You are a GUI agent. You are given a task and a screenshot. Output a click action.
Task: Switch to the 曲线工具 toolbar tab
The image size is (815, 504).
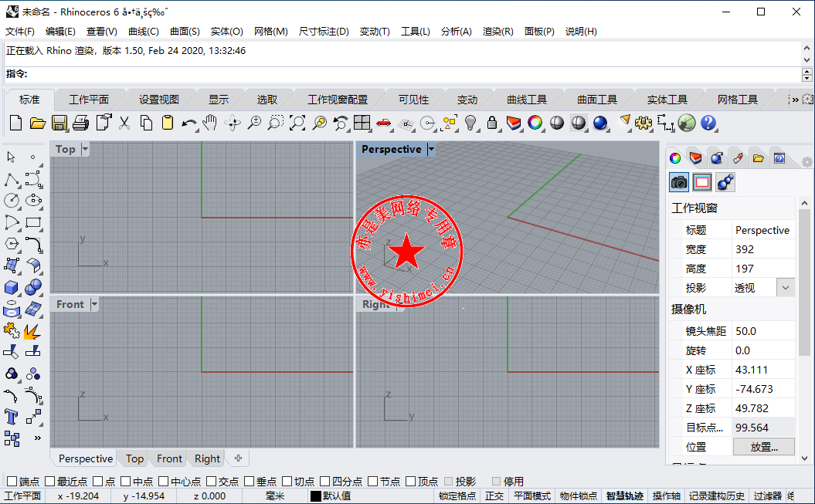527,100
